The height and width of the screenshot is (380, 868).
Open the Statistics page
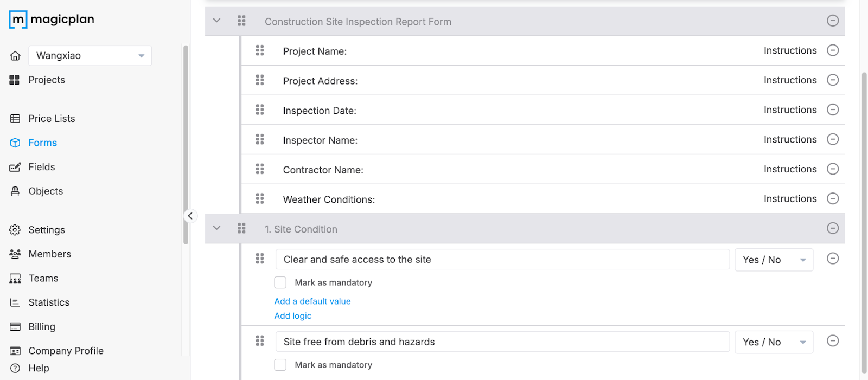(x=49, y=302)
